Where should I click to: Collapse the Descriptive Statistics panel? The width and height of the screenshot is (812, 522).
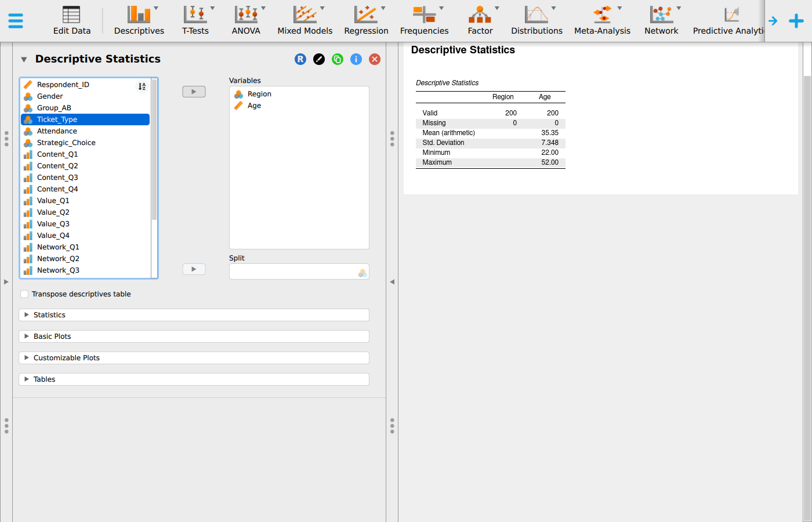click(x=24, y=59)
